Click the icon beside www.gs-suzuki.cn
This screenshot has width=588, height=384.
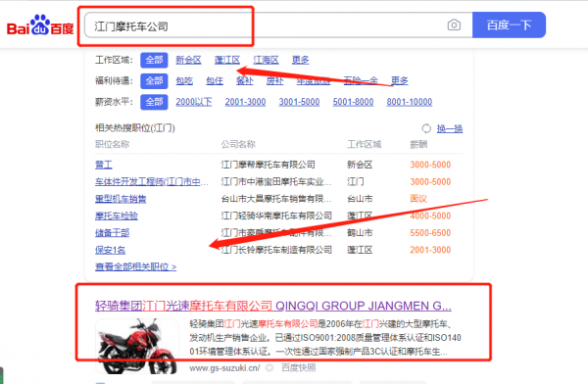coord(269,368)
